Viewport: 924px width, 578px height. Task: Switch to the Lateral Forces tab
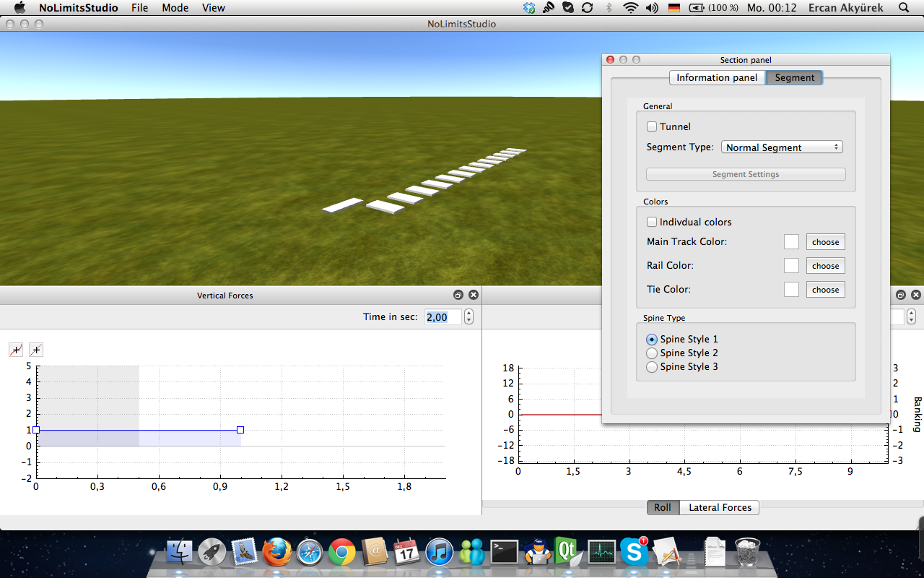[720, 508]
